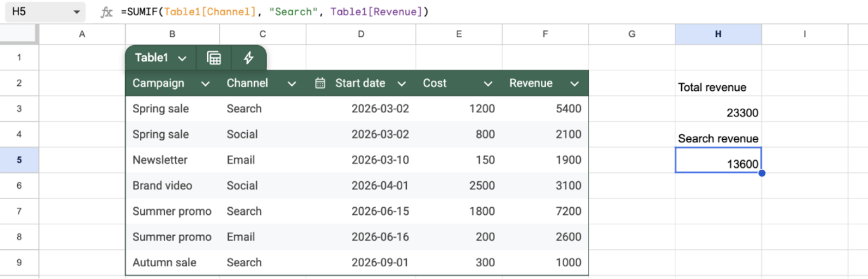Expand the Name box dropdown arrow
This screenshot has width=868, height=279.
point(77,12)
